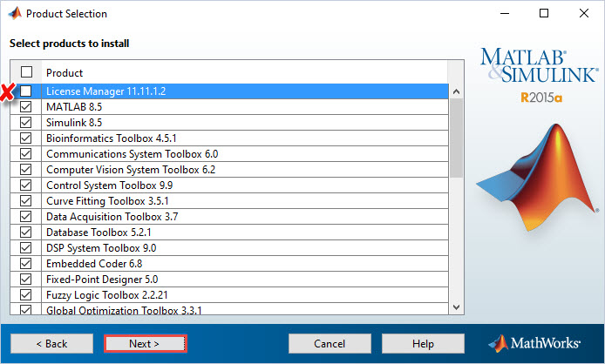Click the MATLAB & Simulink R2015a logo
Viewport: 605px width, 364px height.
pos(539,76)
